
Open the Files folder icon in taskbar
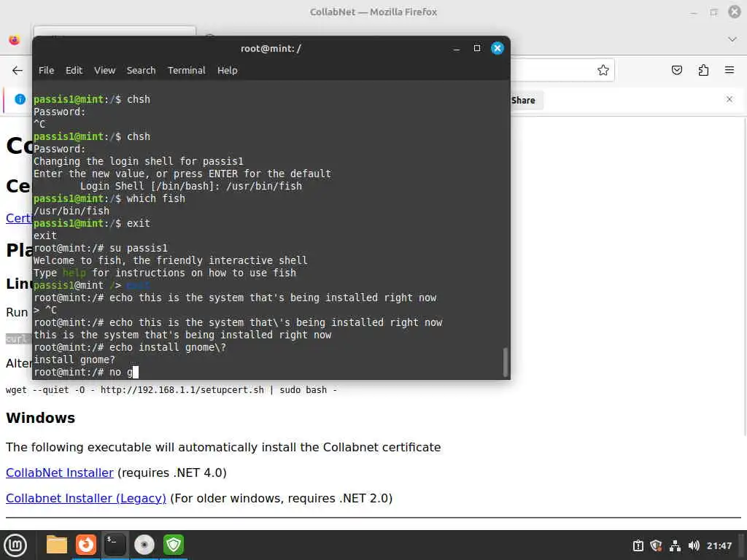coord(56,545)
